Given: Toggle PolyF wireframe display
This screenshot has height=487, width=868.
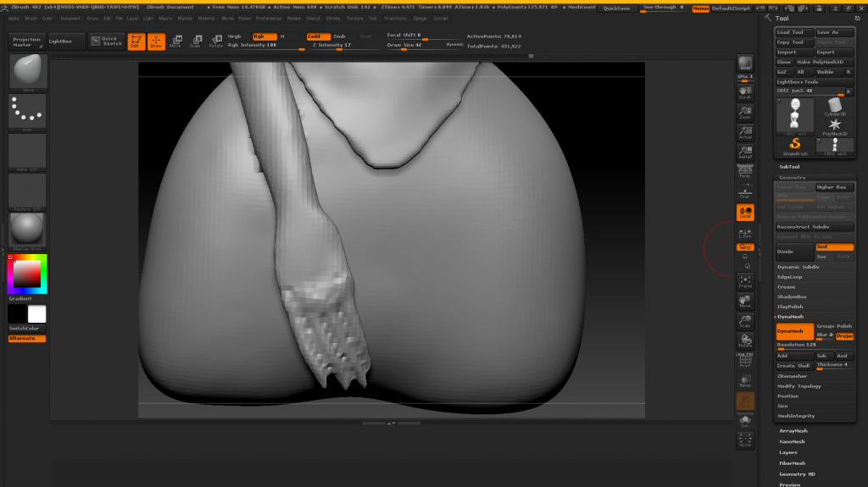Looking at the screenshot, I should pos(745,361).
